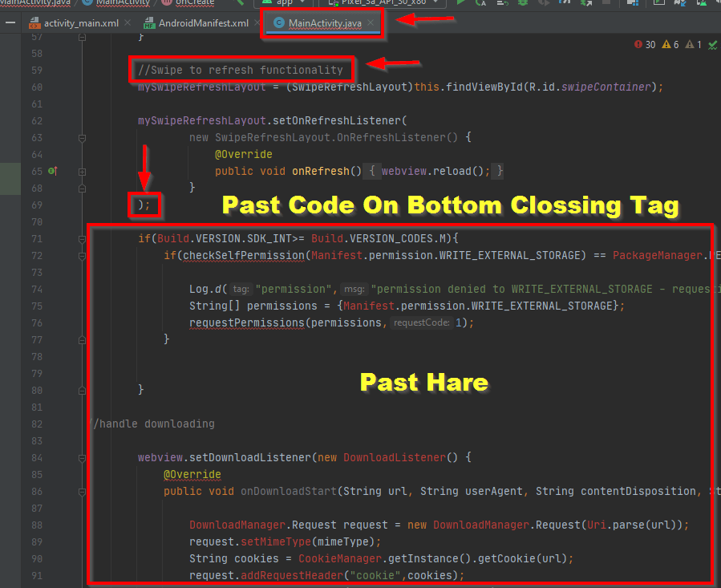Collapse the onDownloadStart method on line 86
The image size is (721, 588).
(x=83, y=492)
